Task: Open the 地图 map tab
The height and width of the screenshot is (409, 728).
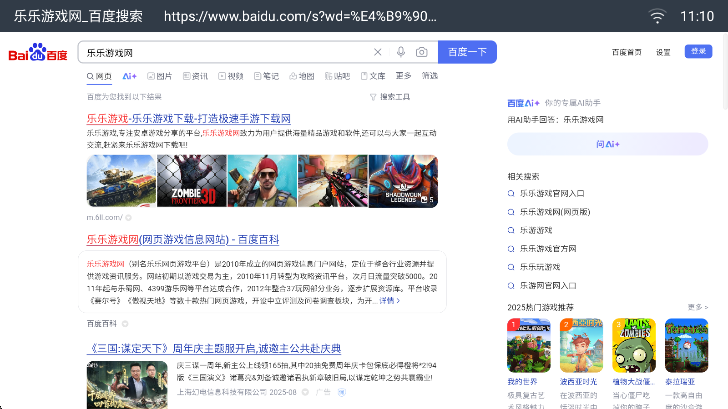Action: tap(302, 76)
